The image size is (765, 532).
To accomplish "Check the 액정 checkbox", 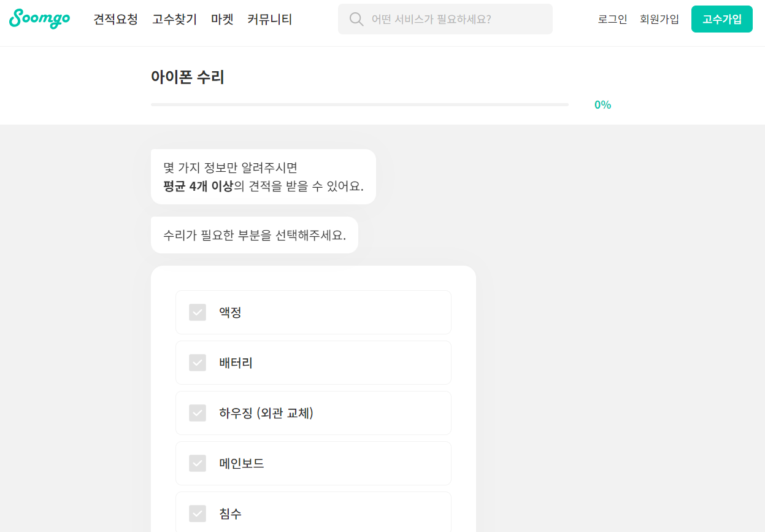I will (x=198, y=312).
